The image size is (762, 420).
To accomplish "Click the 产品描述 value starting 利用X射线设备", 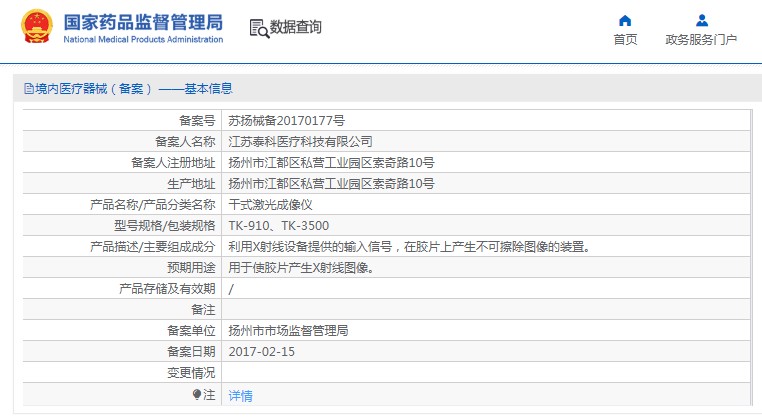I will 412,247.
